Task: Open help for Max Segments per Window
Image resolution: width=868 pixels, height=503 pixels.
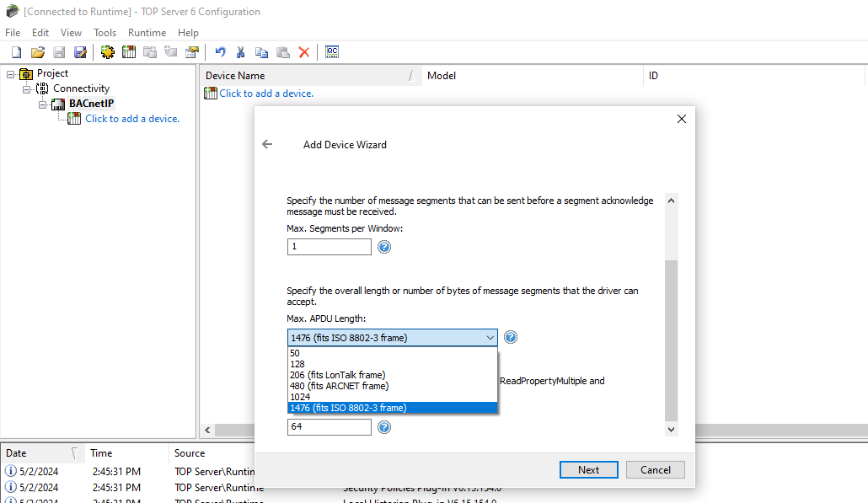Action: (384, 246)
